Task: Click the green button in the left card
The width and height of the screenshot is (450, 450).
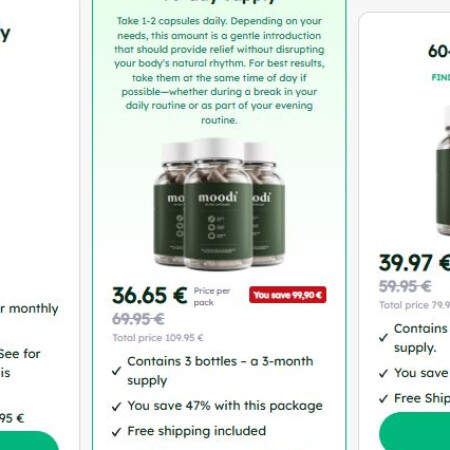Action: [29, 441]
